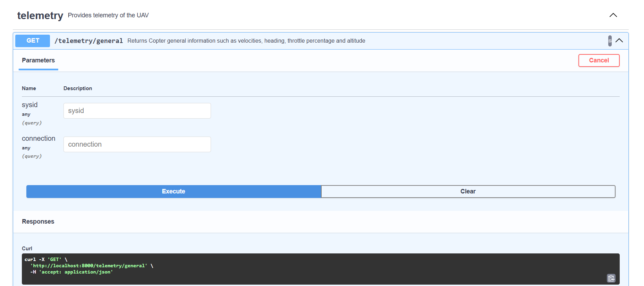Click the connection parameter name
The image size is (644, 286).
pos(39,138)
